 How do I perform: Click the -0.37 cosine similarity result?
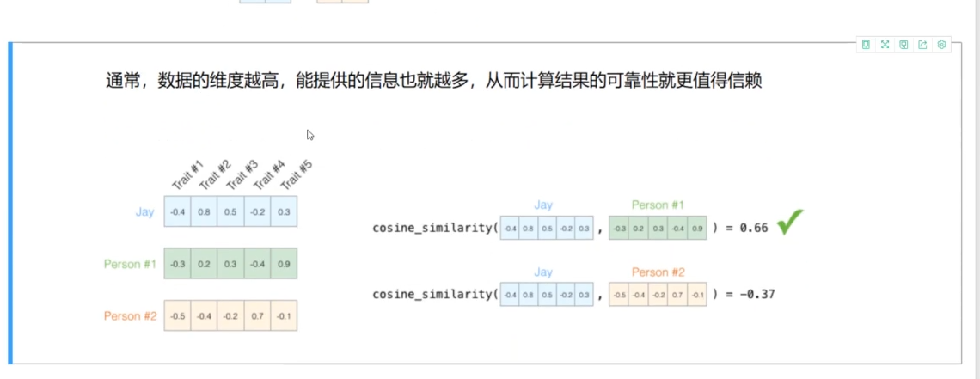click(x=756, y=295)
